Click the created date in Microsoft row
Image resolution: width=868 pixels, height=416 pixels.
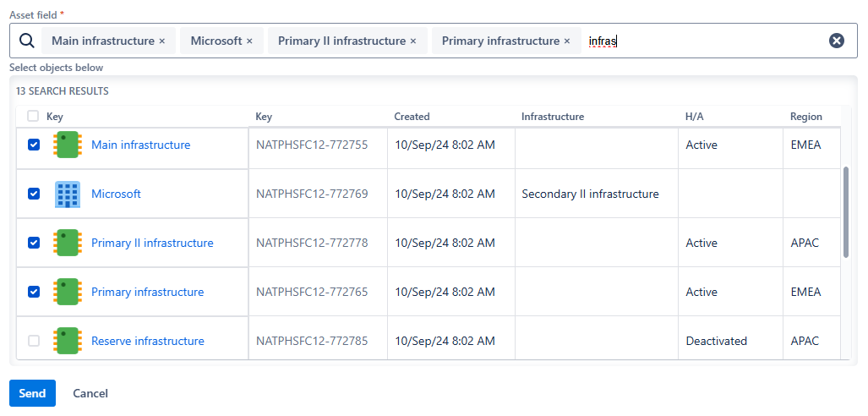tap(445, 194)
